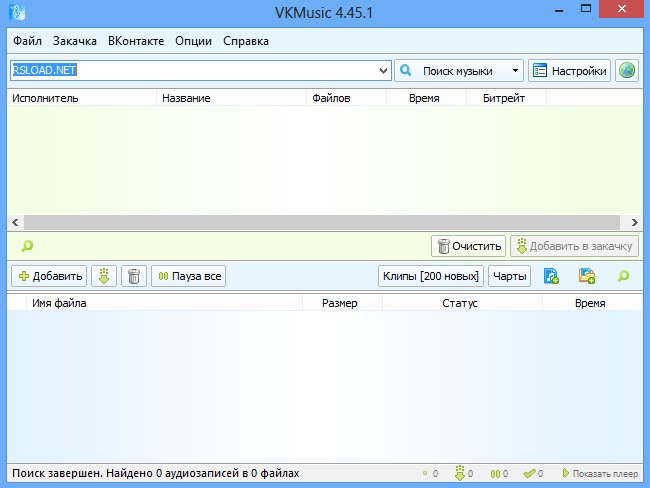Open the Опции menu
The image size is (650, 488).
pyautogui.click(x=193, y=41)
